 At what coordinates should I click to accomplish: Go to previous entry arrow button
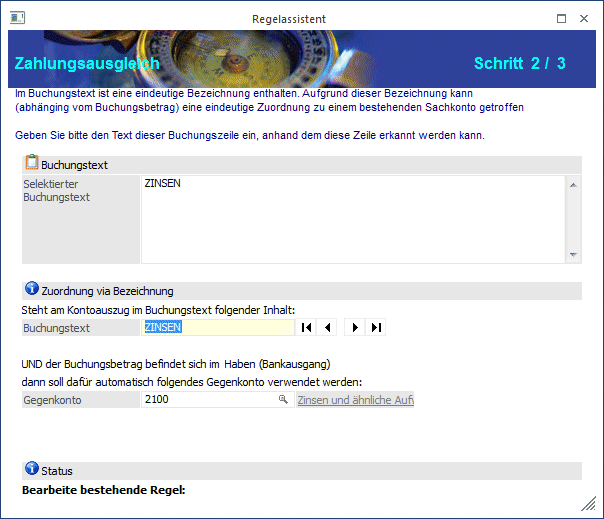327,327
